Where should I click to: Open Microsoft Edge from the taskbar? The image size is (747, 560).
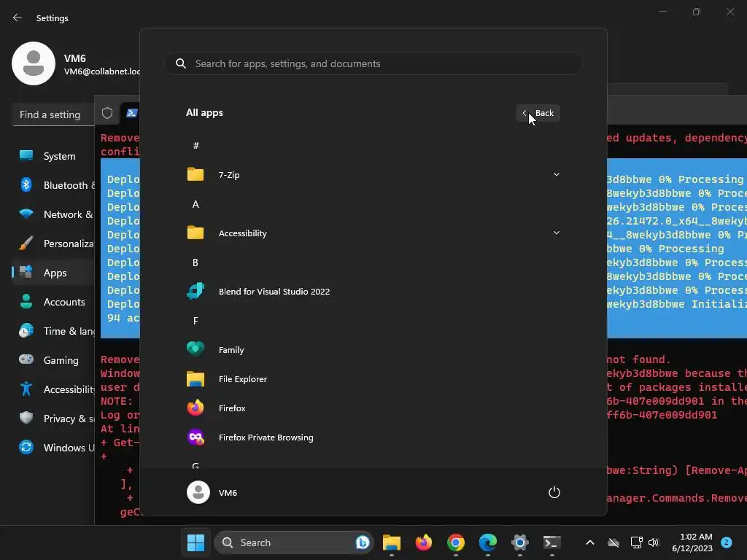pos(488,542)
